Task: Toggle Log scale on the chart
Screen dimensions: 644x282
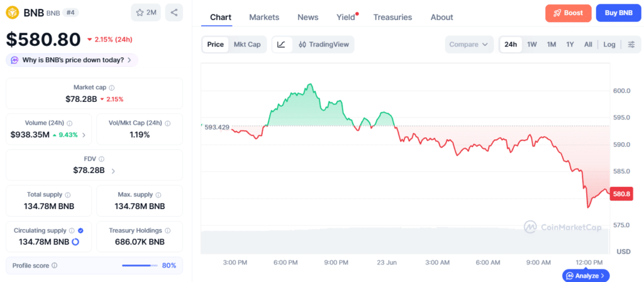Action: coord(609,45)
